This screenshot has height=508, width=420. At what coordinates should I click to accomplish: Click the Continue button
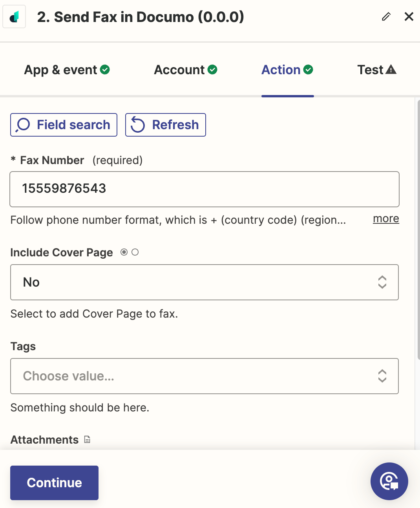[54, 483]
